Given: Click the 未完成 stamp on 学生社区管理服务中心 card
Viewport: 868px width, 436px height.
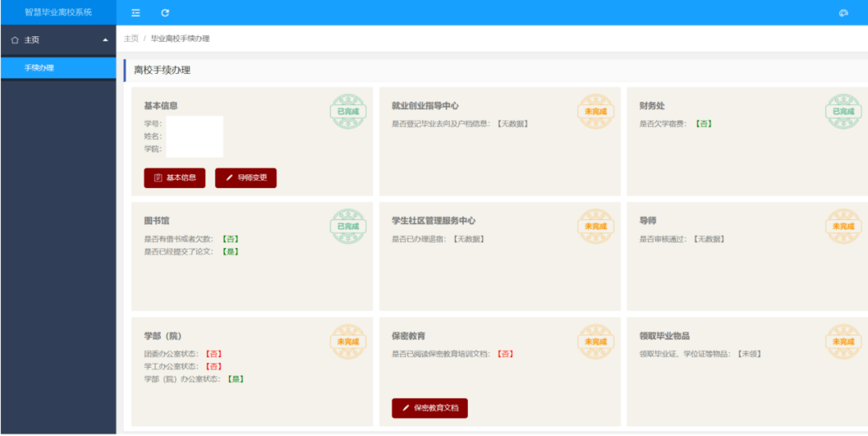Looking at the screenshot, I should tap(596, 226).
